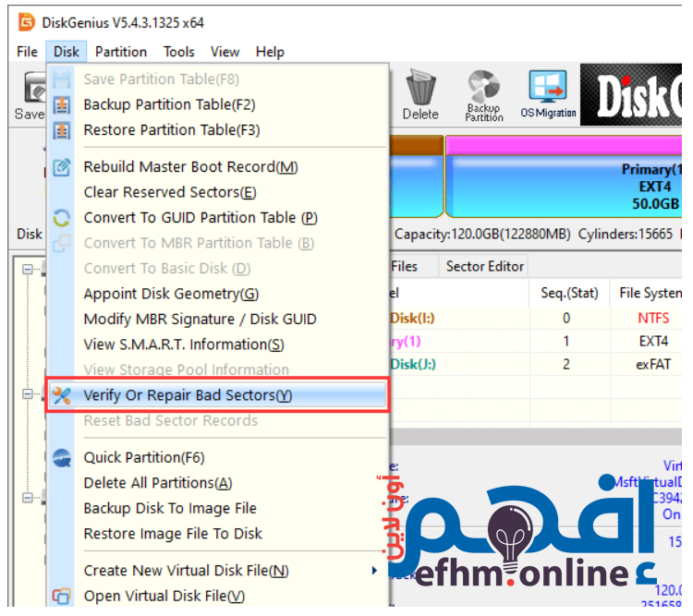This screenshot has height=616, width=693.
Task: Open the Partition menu in menu bar
Action: [121, 52]
